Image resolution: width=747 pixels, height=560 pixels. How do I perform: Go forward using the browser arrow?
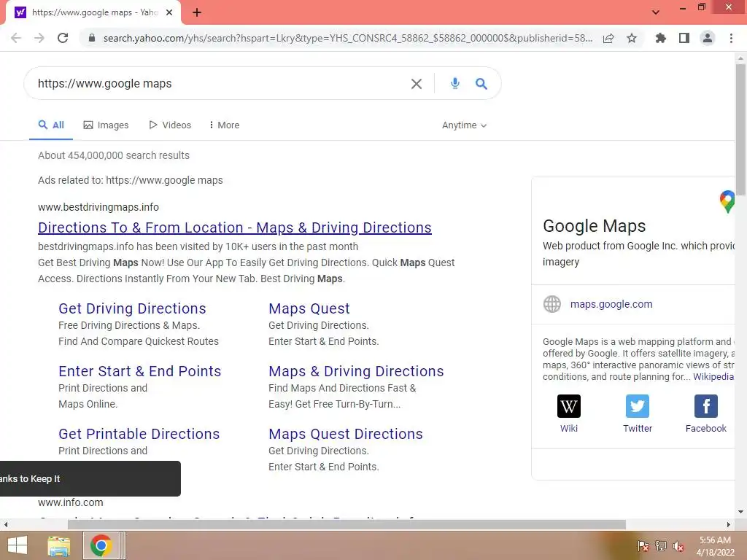(x=39, y=38)
